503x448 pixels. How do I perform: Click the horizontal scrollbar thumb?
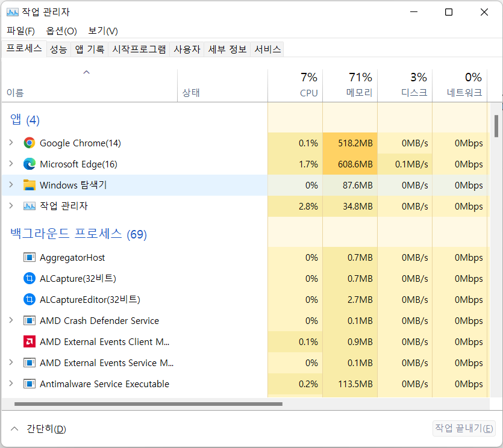(148, 404)
